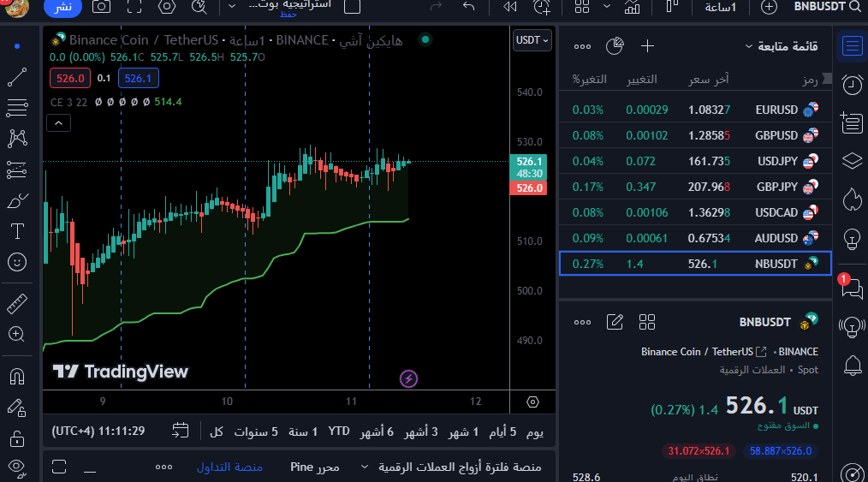The width and height of the screenshot is (868, 482).
Task: Toggle the watchlist panel icon
Action: coord(852,46)
